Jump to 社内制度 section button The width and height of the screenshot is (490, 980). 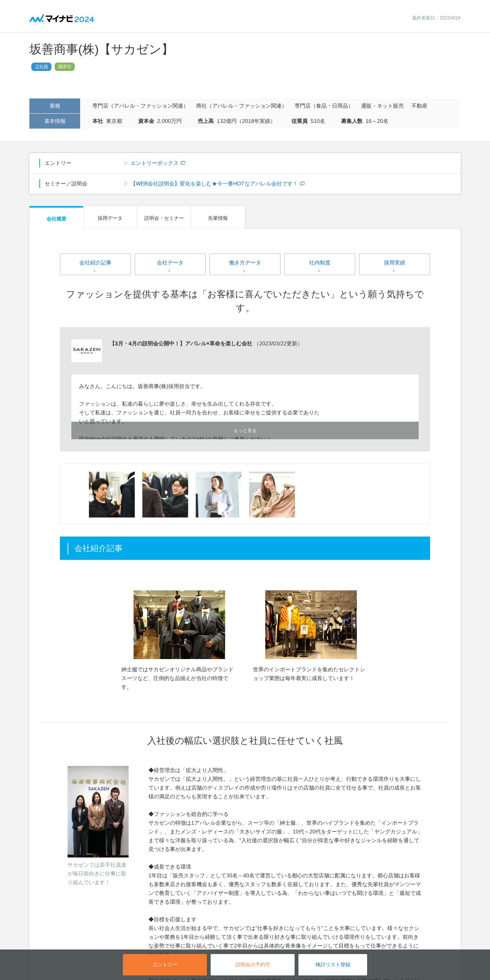click(320, 264)
